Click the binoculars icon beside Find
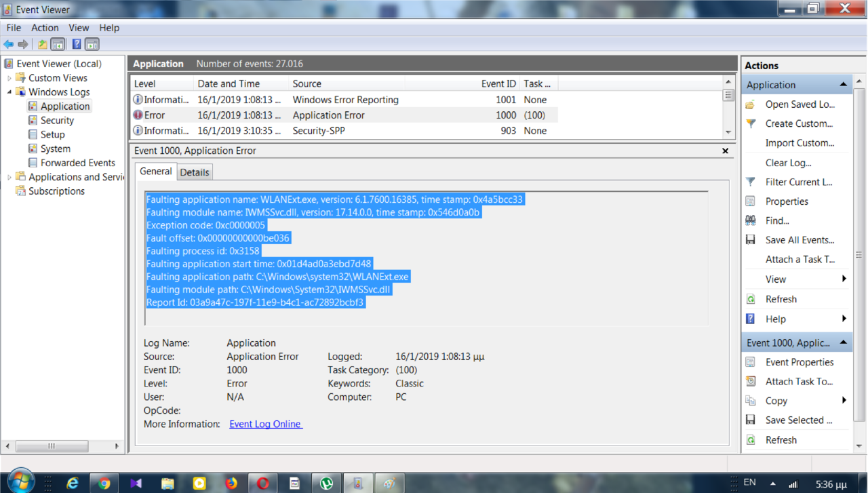This screenshot has height=493, width=868. coord(751,220)
